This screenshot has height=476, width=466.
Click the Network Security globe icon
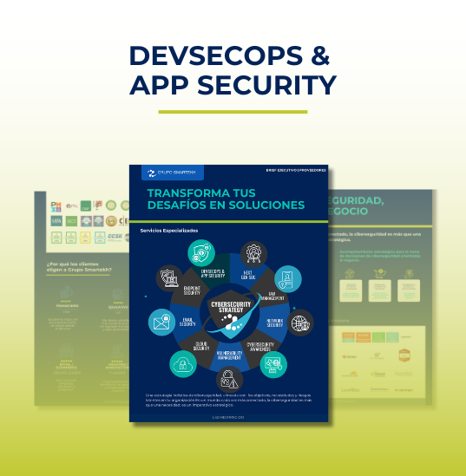[300, 323]
